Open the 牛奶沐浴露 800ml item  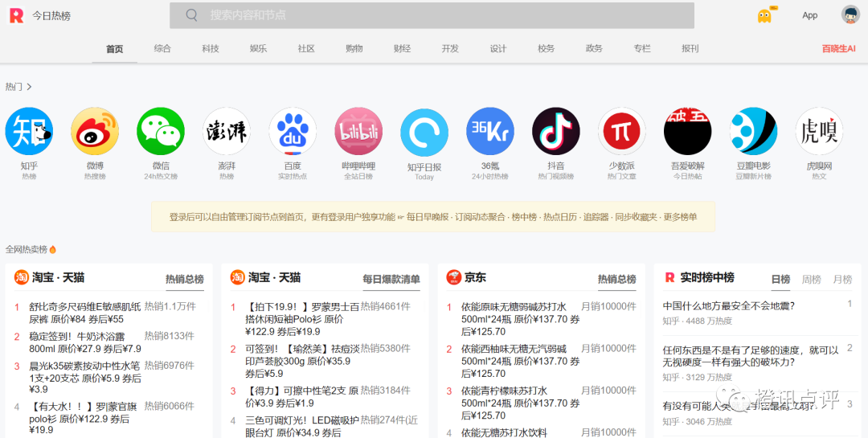tap(85, 342)
